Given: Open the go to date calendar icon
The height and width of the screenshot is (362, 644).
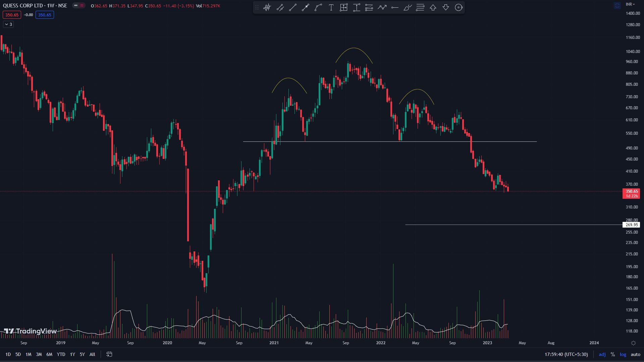Looking at the screenshot, I should (109, 354).
